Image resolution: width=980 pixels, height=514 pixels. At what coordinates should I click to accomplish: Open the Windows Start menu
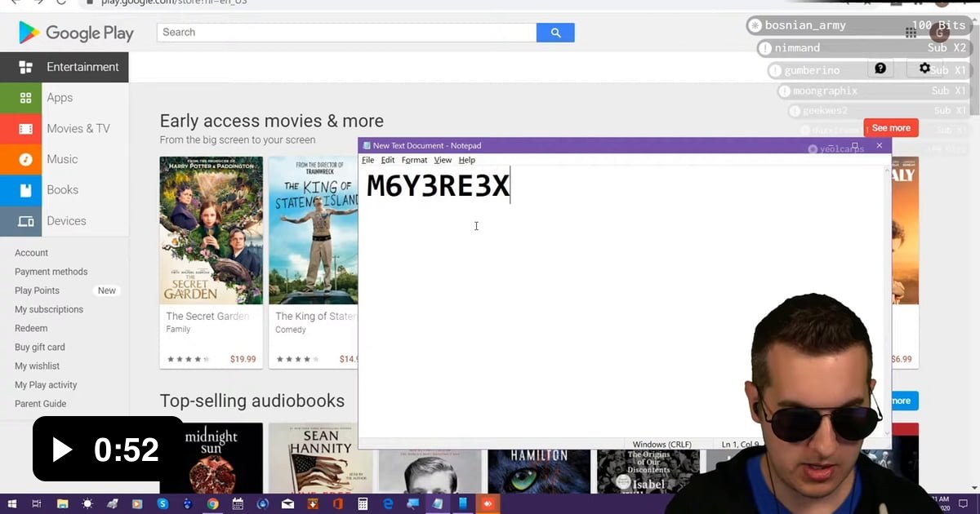[12, 504]
